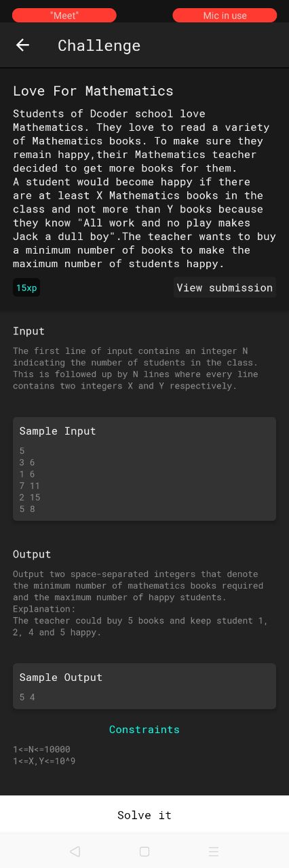The width and height of the screenshot is (289, 868).
Task: Select the Input section heading
Action: [x=28, y=331]
